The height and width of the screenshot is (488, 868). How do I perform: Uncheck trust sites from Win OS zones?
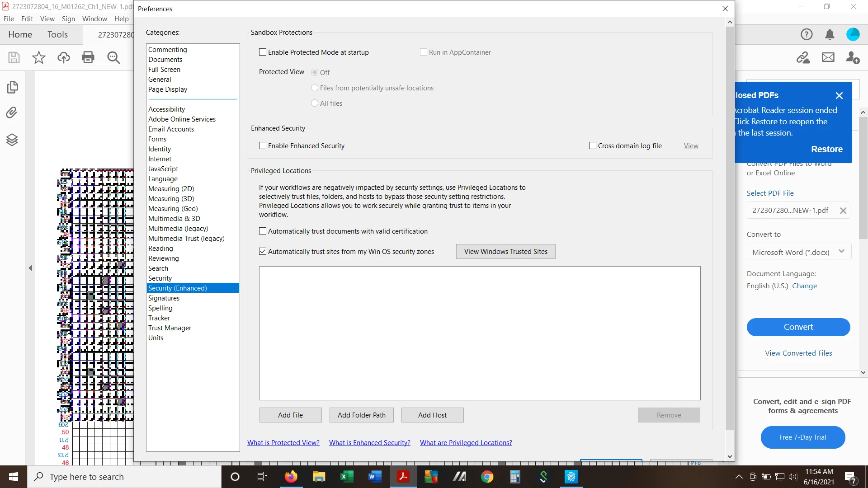[263, 252]
